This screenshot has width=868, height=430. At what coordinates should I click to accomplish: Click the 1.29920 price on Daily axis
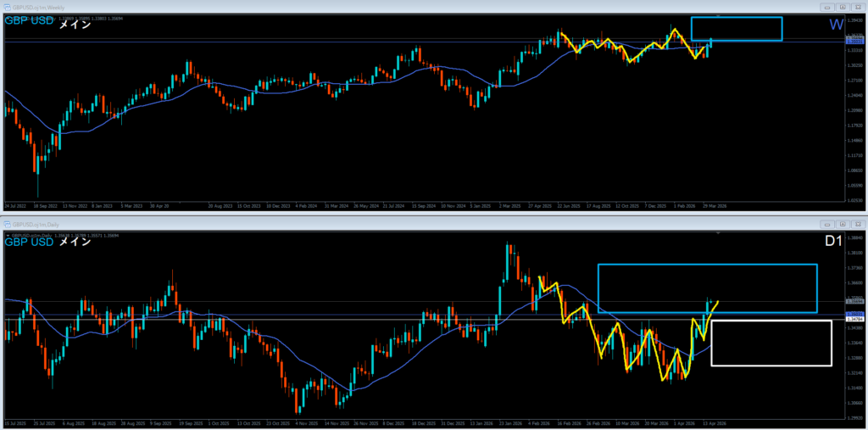coord(855,418)
